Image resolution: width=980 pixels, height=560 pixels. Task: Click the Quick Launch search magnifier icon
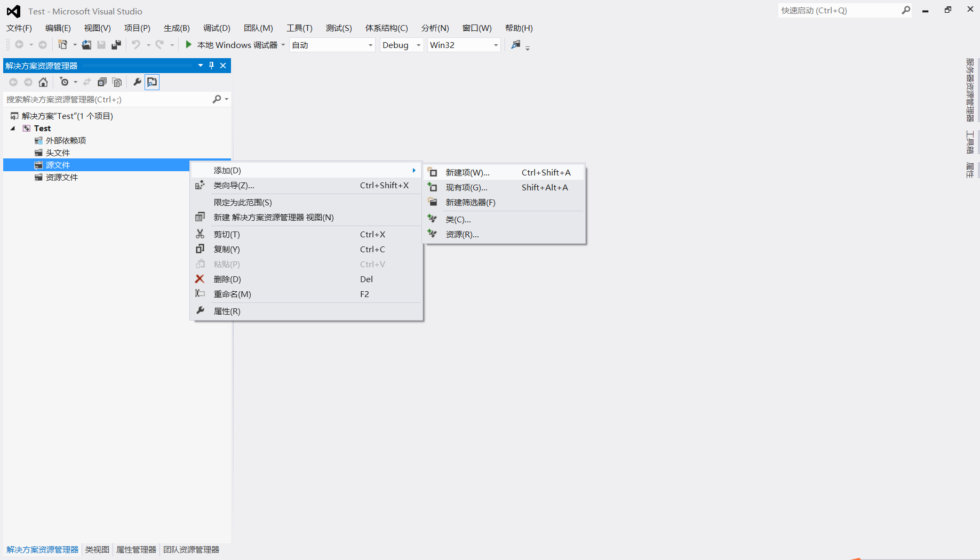pos(905,10)
